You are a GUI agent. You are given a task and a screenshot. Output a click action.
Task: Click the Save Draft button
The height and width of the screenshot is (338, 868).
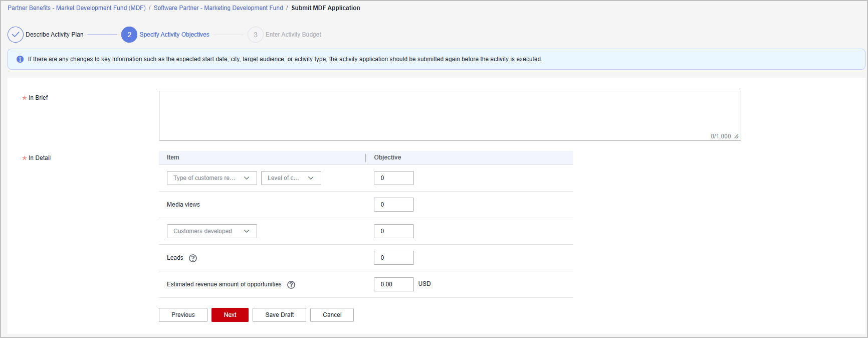point(279,315)
